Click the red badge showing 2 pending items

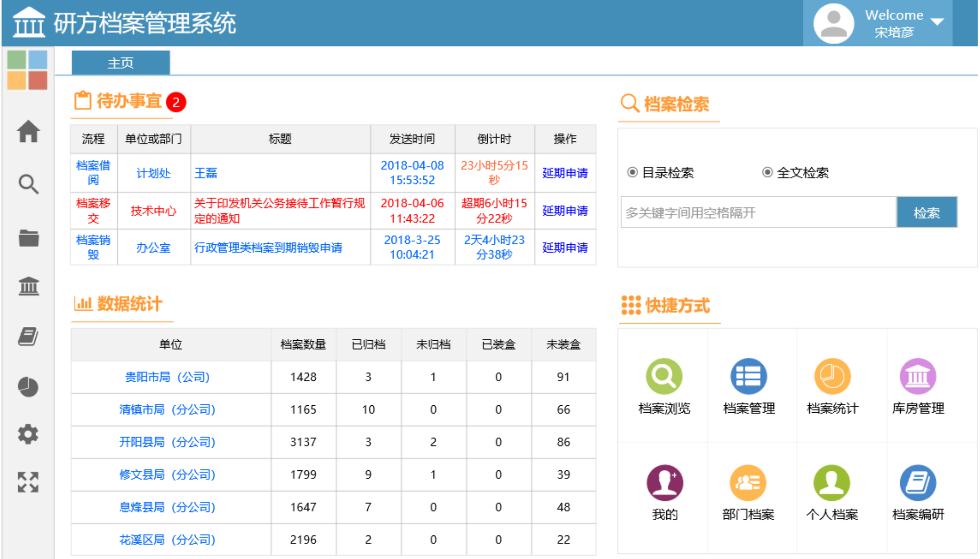176,102
